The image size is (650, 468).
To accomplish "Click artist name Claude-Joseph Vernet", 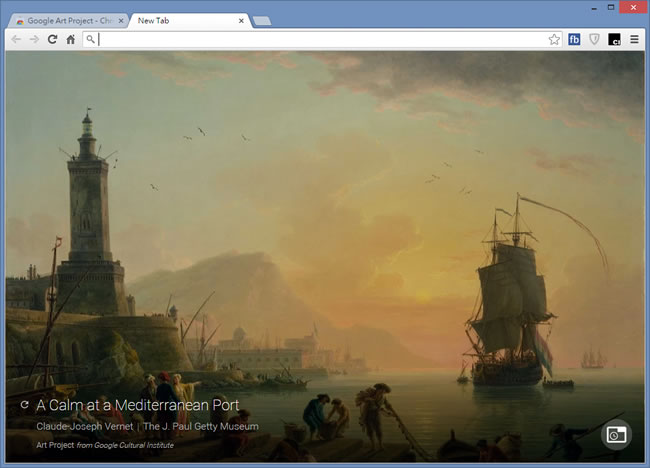I will pyautogui.click(x=84, y=427).
